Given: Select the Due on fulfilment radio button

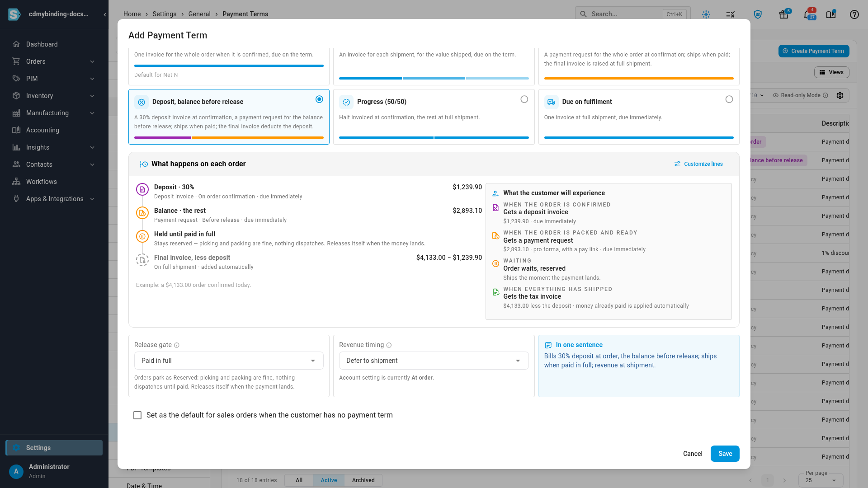Looking at the screenshot, I should 729,99.
